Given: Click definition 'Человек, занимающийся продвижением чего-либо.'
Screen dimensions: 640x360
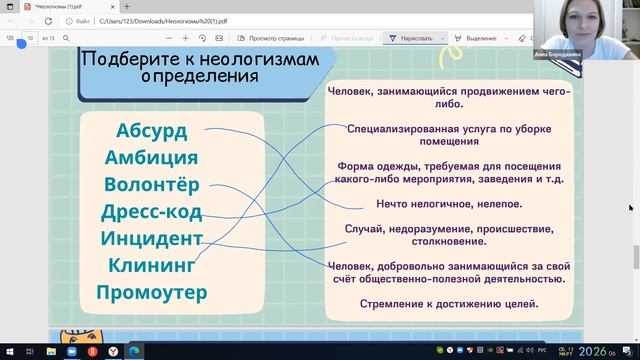Looking at the screenshot, I should pos(449,98).
